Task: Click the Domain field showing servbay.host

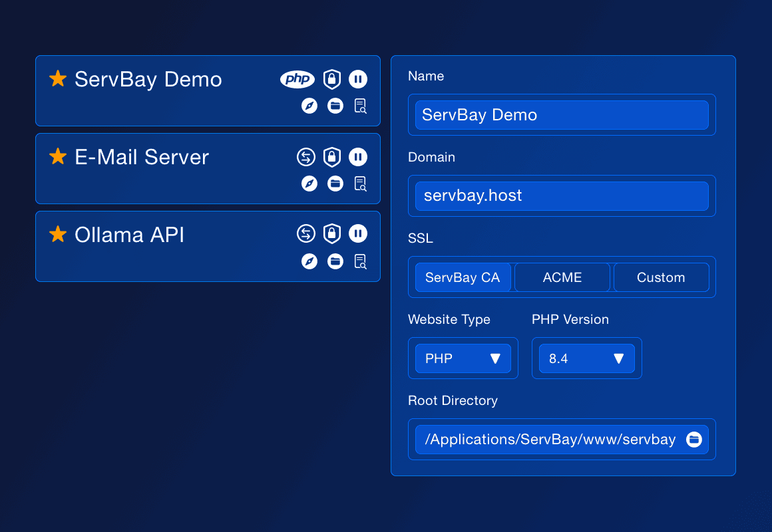Action: click(562, 196)
